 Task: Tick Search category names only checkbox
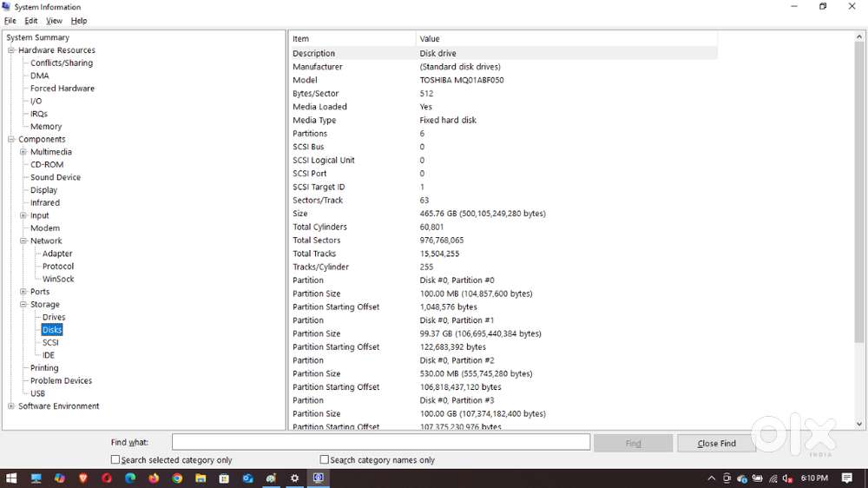point(325,460)
